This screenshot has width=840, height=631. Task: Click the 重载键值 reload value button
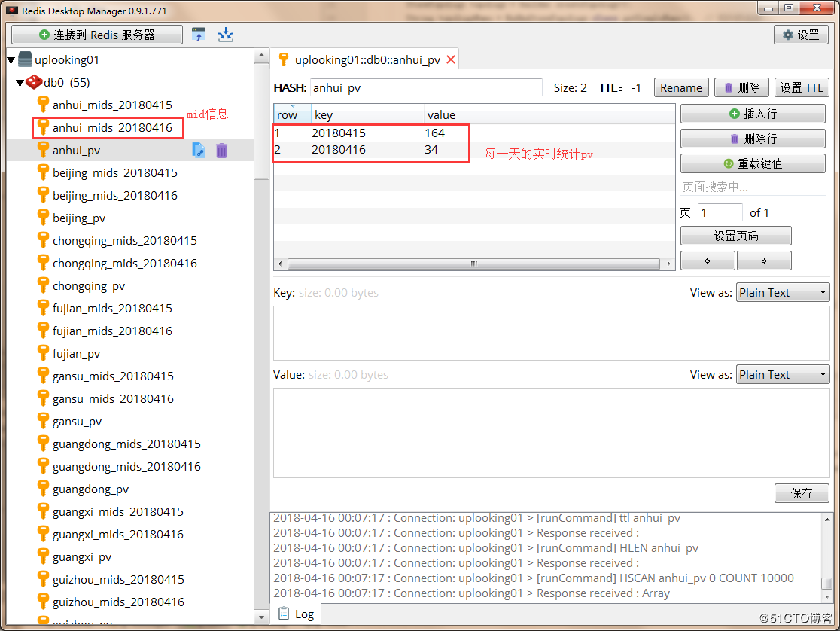pyautogui.click(x=753, y=163)
